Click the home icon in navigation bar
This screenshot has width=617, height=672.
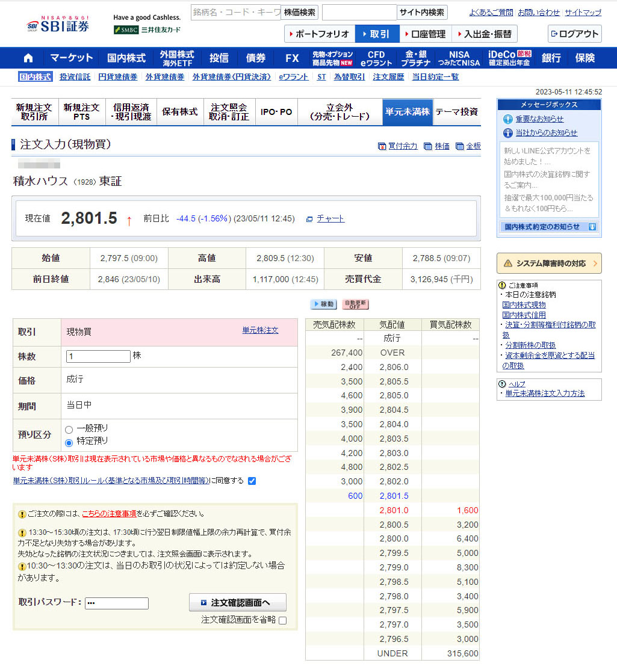(x=28, y=58)
